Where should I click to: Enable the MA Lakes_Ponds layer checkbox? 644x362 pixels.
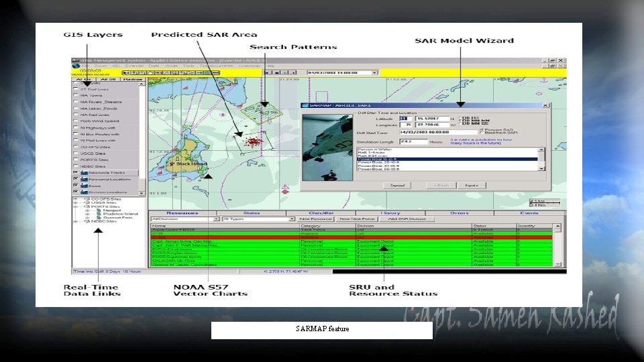(76, 109)
